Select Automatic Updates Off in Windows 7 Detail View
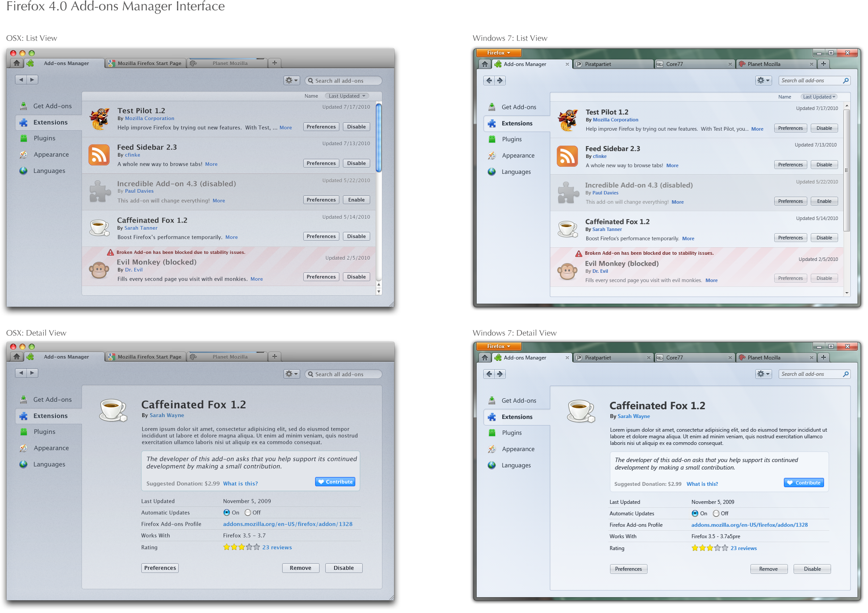This screenshot has width=868, height=613. 716,513
